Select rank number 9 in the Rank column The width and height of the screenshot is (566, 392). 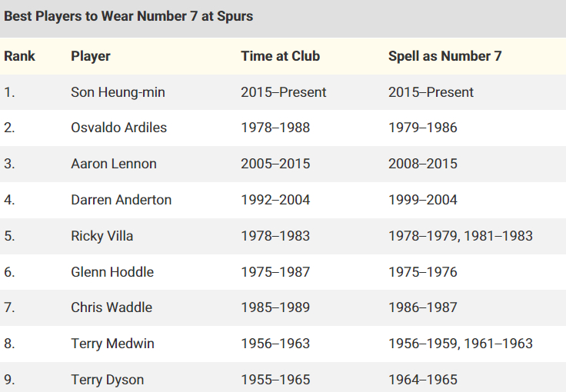[9, 380]
